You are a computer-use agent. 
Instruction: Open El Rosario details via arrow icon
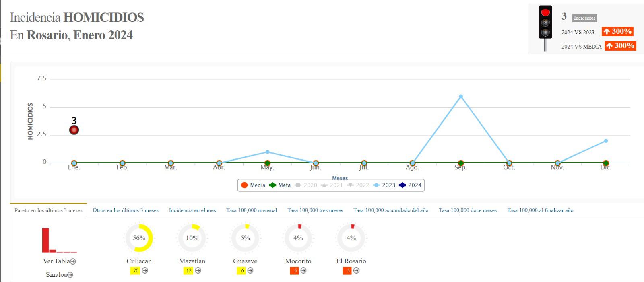pos(356,271)
